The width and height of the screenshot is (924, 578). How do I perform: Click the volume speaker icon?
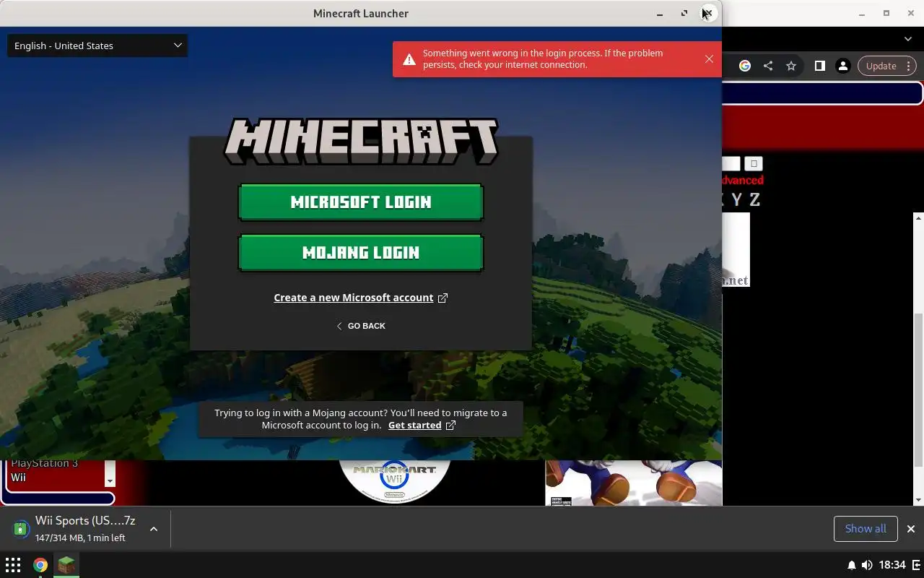(x=867, y=565)
